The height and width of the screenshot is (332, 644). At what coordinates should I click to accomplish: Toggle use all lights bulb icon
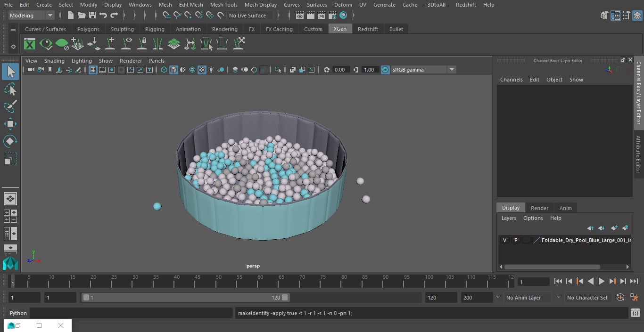(211, 70)
